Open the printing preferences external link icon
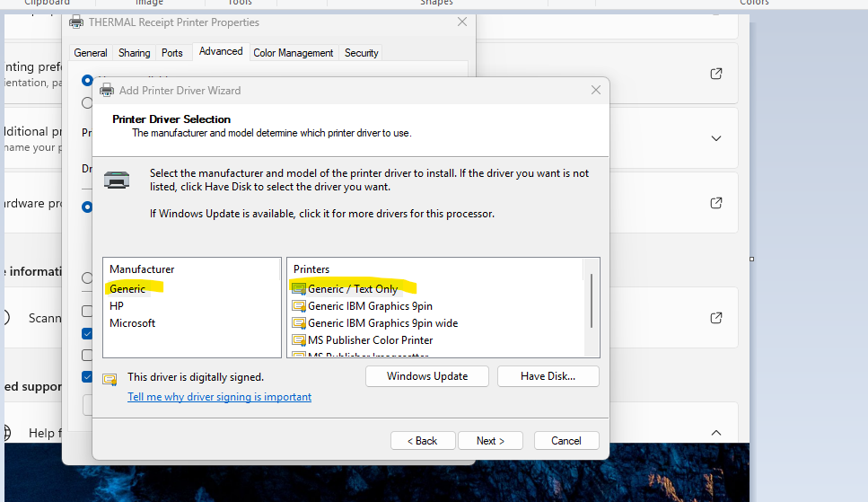 (x=715, y=74)
